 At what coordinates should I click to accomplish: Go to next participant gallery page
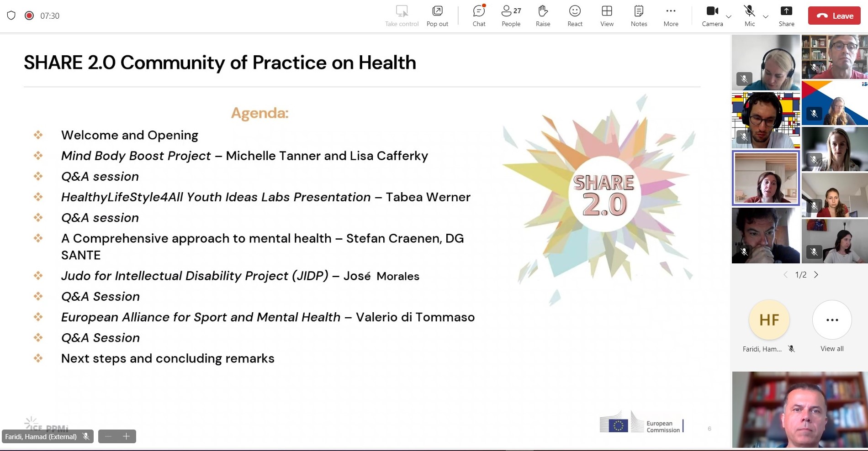pyautogui.click(x=816, y=274)
